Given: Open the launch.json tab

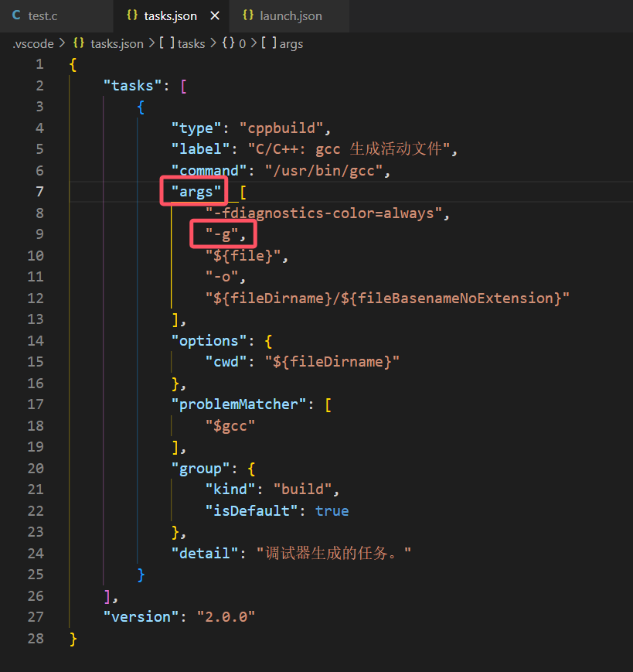Looking at the screenshot, I should tap(291, 15).
